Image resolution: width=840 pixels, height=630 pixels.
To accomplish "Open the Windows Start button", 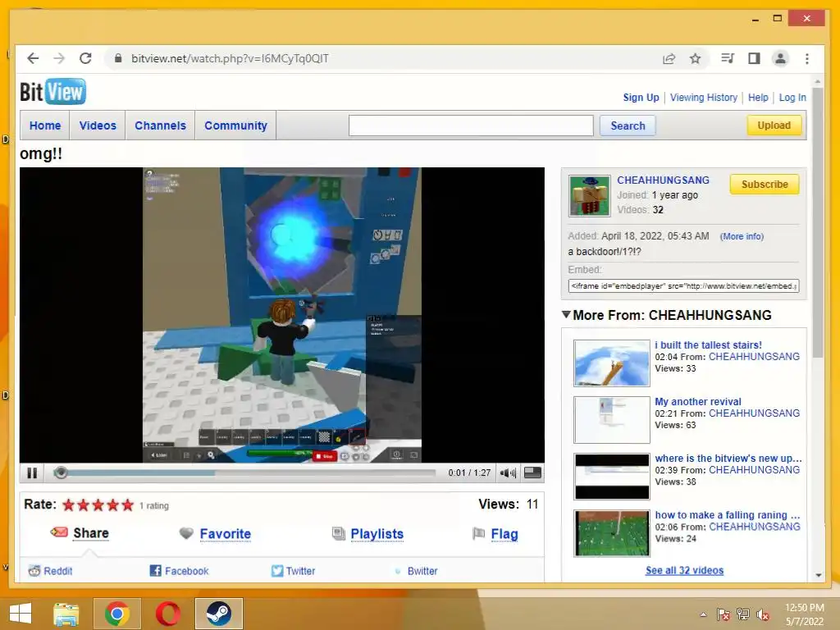I will pyautogui.click(x=21, y=614).
